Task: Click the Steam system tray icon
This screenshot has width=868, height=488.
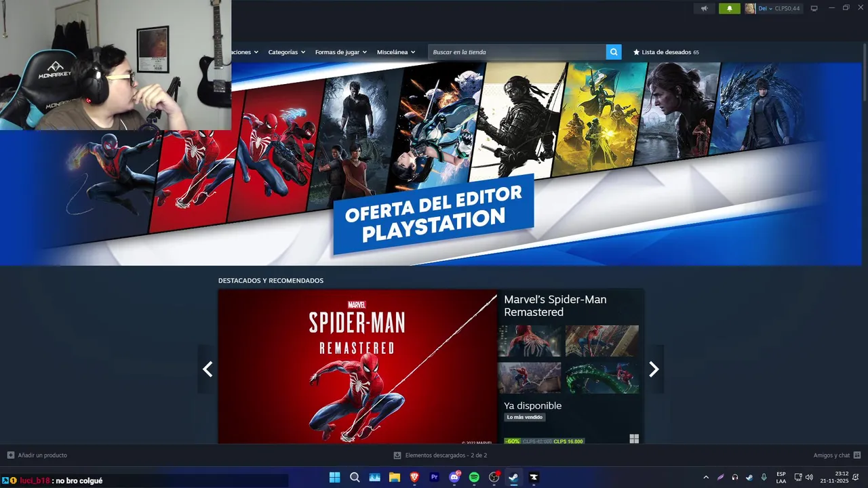Action: tap(749, 477)
